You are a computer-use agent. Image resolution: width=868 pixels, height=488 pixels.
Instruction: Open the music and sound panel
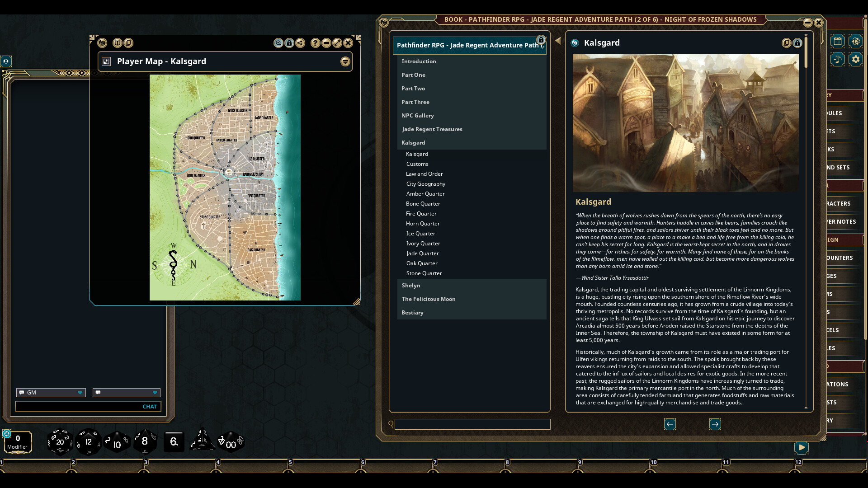(838, 59)
